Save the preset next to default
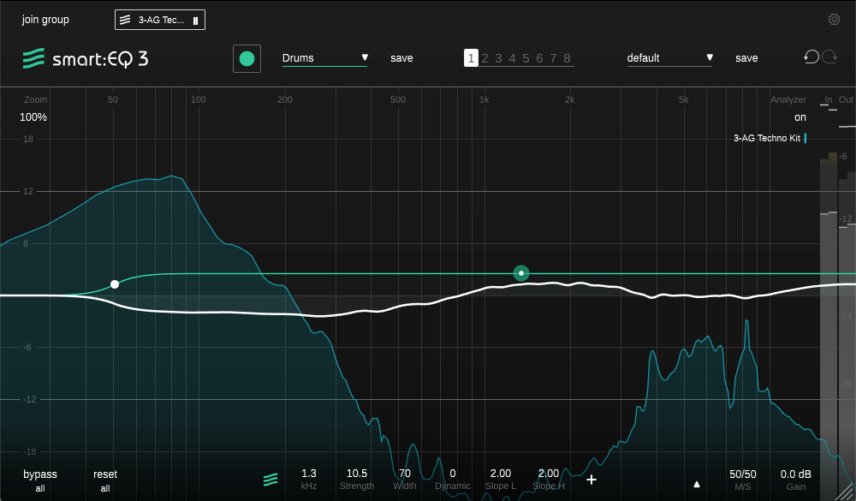Viewport: 856px width, 501px height. coord(746,58)
